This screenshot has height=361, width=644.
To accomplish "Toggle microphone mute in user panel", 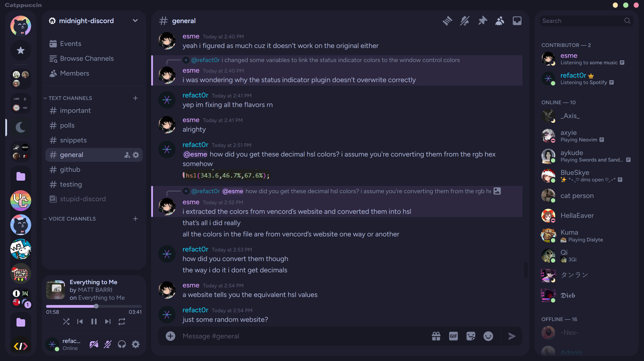I will click(x=108, y=344).
